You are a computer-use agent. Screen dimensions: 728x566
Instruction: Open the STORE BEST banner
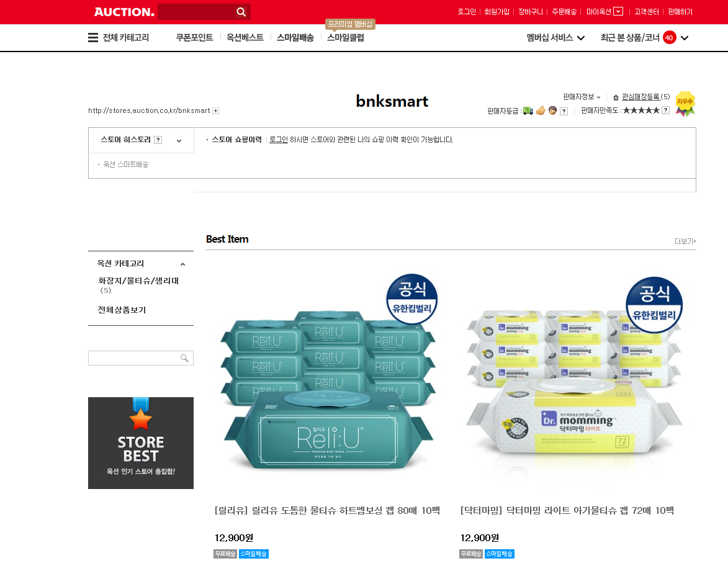pos(141,443)
